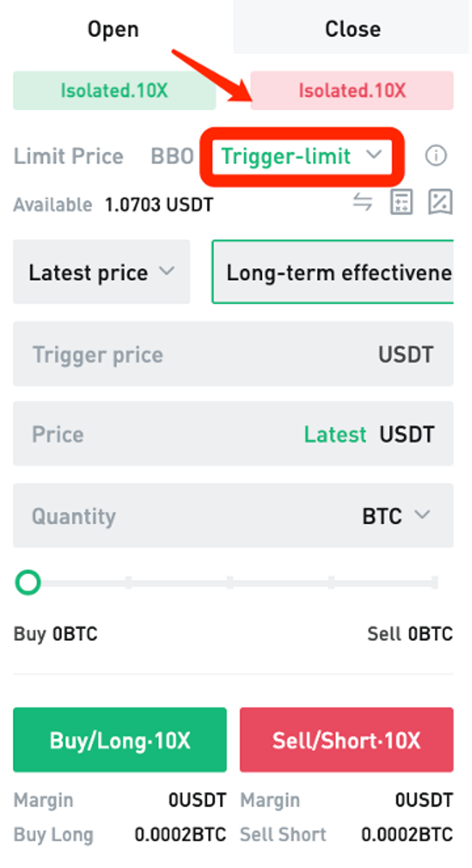Image resolution: width=472 pixels, height=868 pixels.
Task: Switch to the Open tab
Action: pos(114,29)
